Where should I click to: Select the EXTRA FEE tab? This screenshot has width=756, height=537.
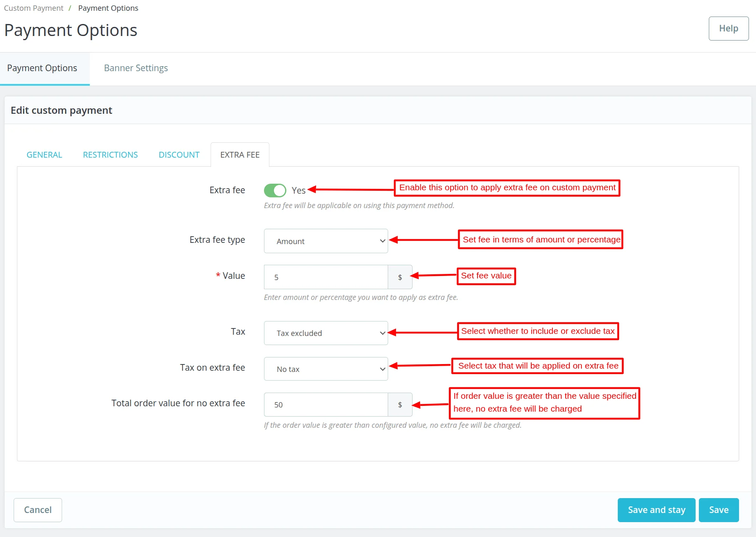[240, 155]
